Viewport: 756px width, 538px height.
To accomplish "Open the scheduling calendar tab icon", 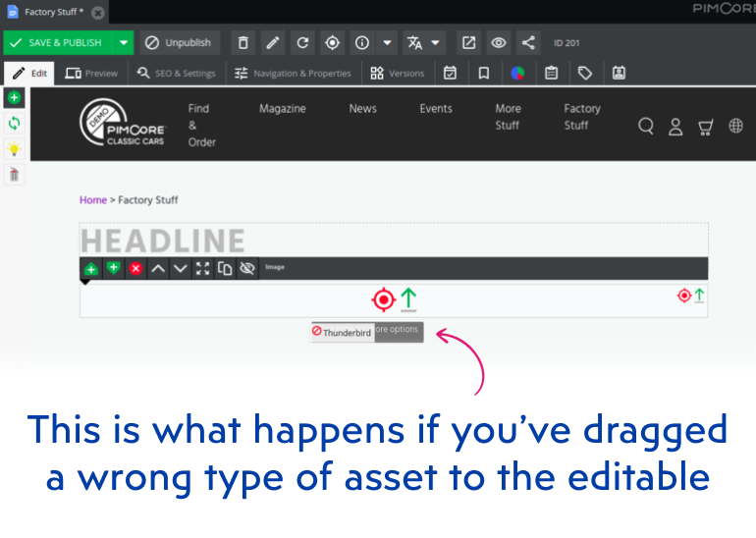I will click(x=451, y=74).
